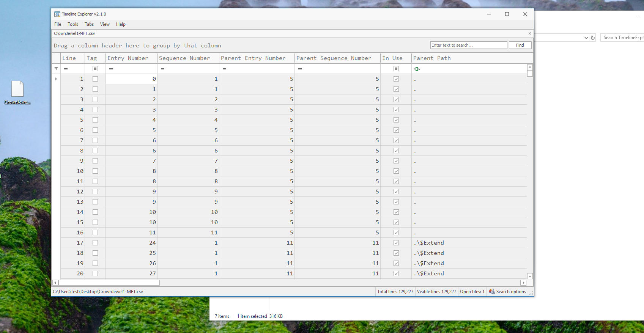Click the horizontal scrollbar thumb

pyautogui.click(x=109, y=283)
